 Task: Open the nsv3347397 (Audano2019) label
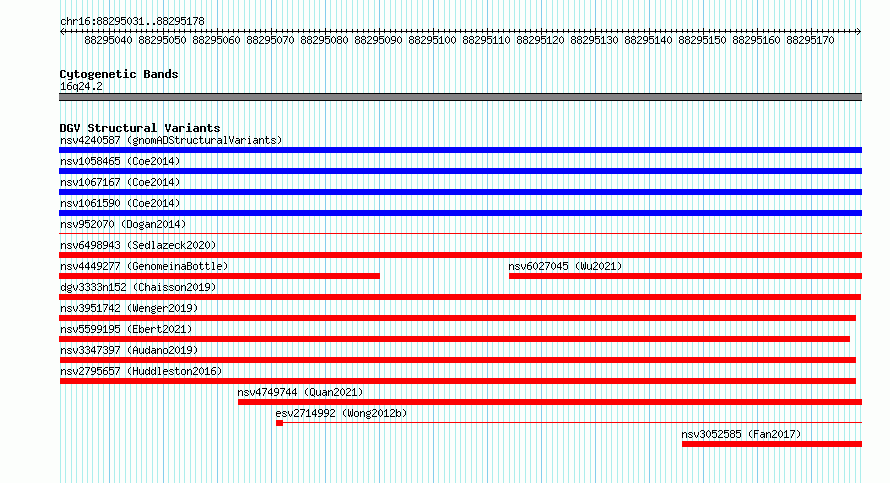pos(129,350)
